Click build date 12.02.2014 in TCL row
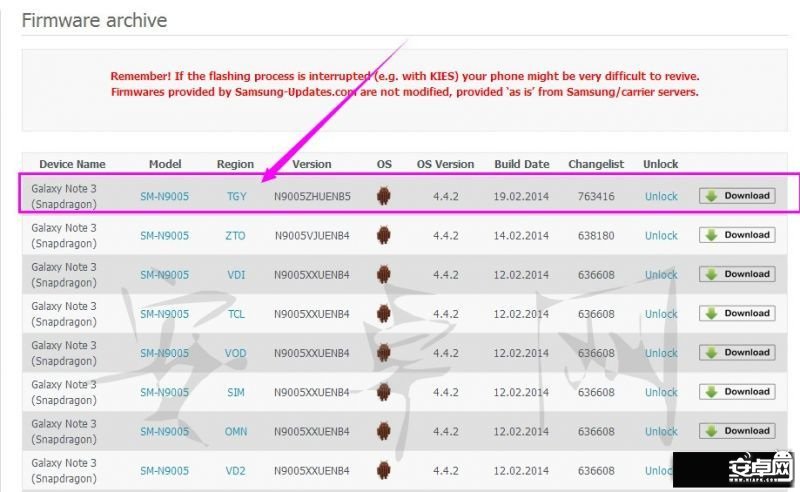800x492 pixels. (x=521, y=314)
